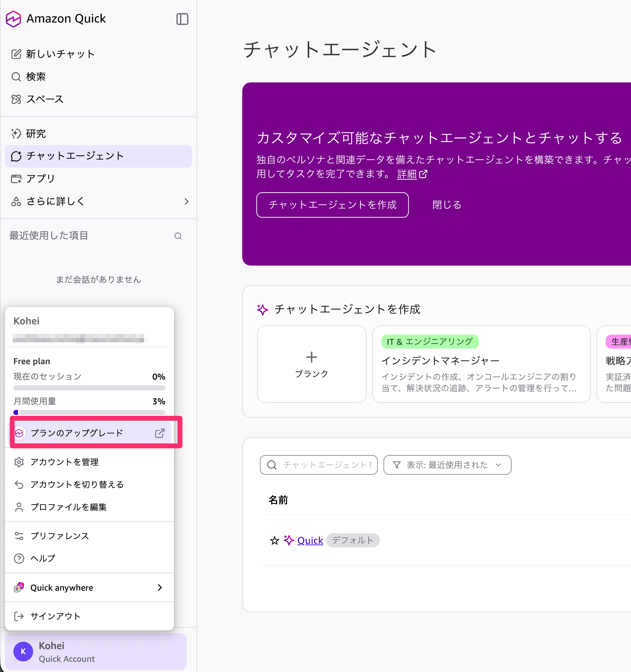Open the Quick agent link

pos(310,541)
